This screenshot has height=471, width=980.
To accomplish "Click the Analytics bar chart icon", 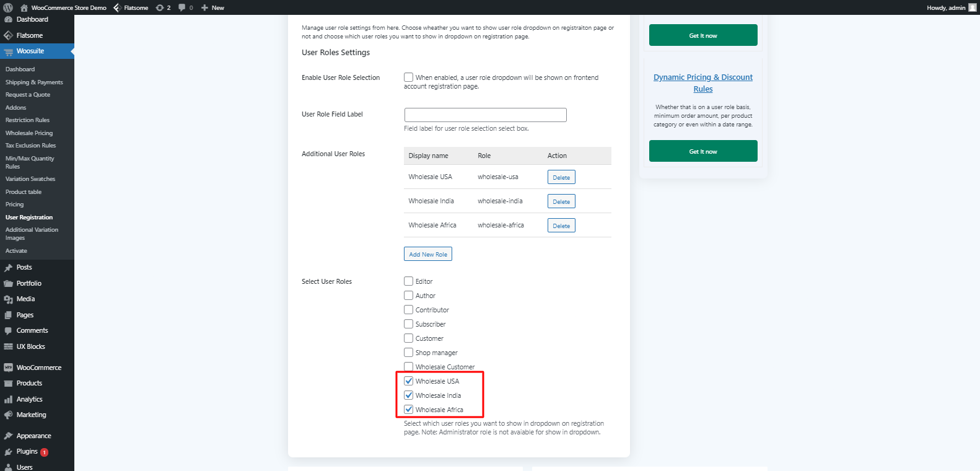I will 9,400.
